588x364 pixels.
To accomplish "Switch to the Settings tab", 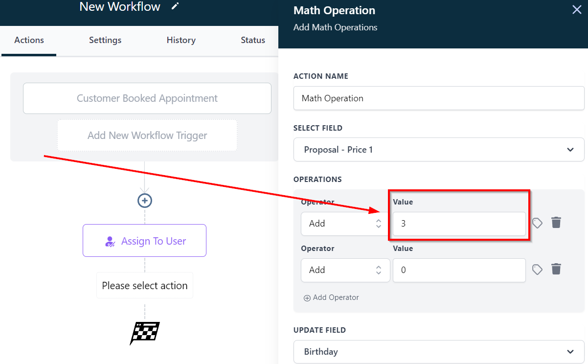I will (x=105, y=40).
